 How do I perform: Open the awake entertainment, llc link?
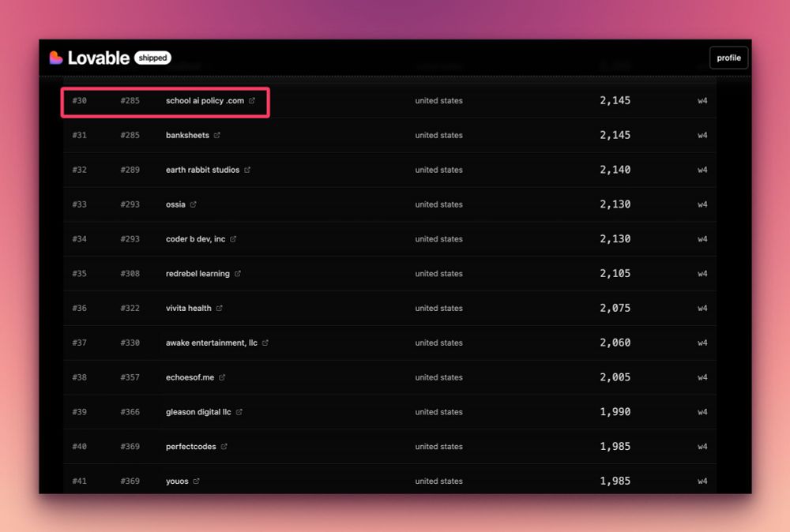212,343
